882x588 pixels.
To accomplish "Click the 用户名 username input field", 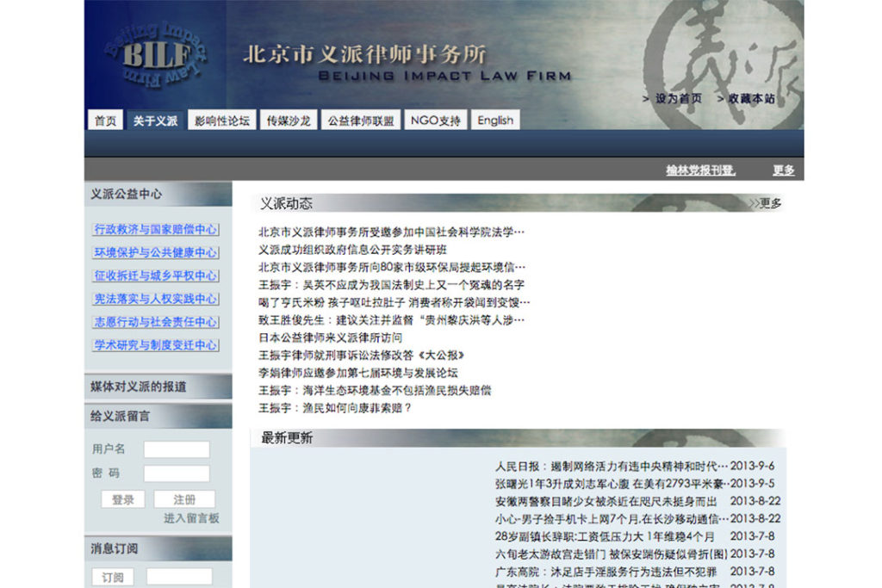I will pyautogui.click(x=177, y=449).
